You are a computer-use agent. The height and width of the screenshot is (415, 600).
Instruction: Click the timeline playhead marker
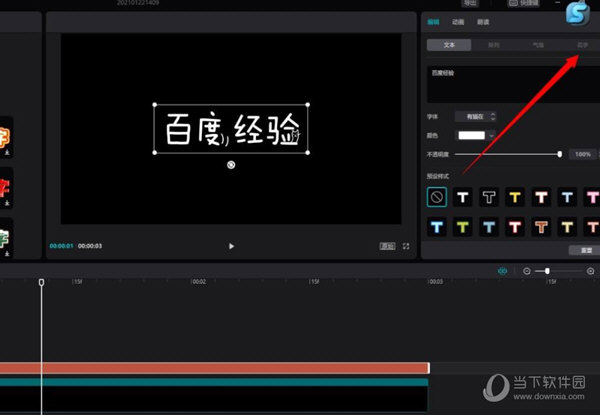[x=41, y=282]
